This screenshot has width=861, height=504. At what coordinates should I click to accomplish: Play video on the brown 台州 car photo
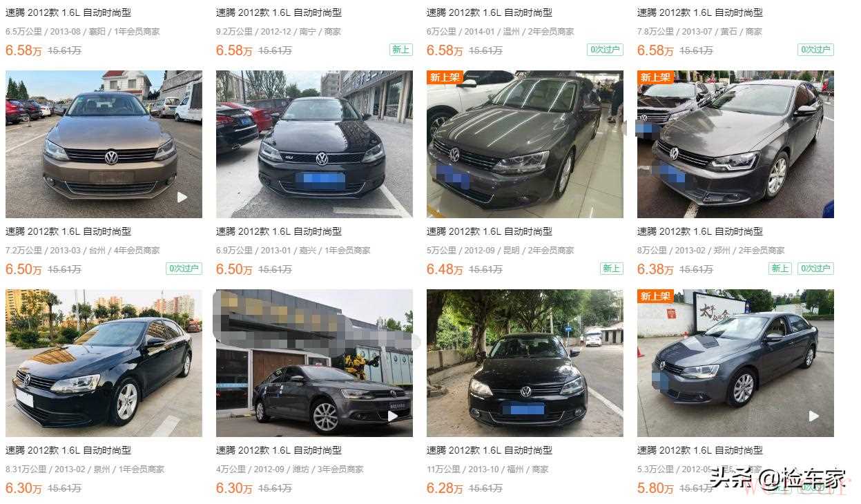click(182, 197)
